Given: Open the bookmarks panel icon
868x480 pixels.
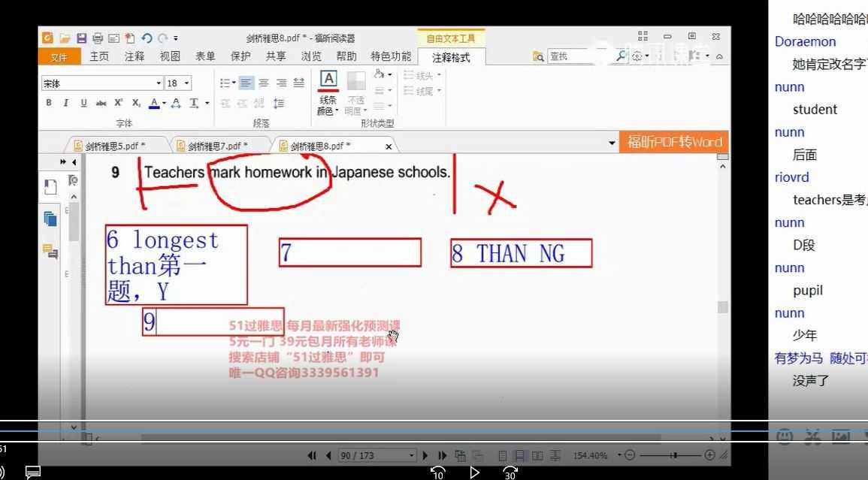Looking at the screenshot, I should (50, 187).
